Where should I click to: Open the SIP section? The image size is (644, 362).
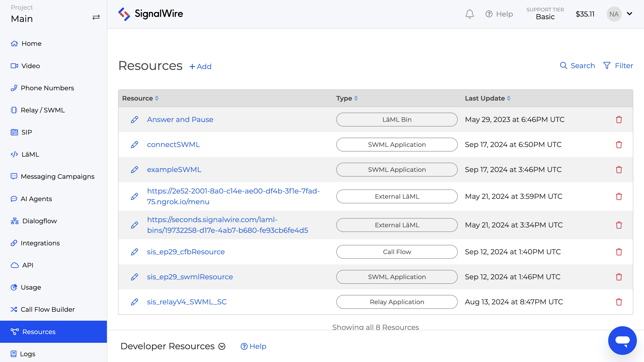[21, 132]
